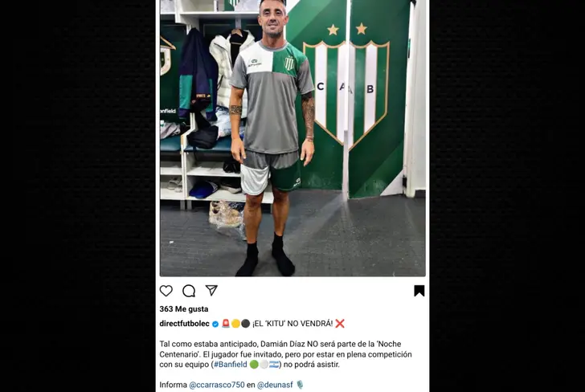Like the post with the heart icon

166,291
